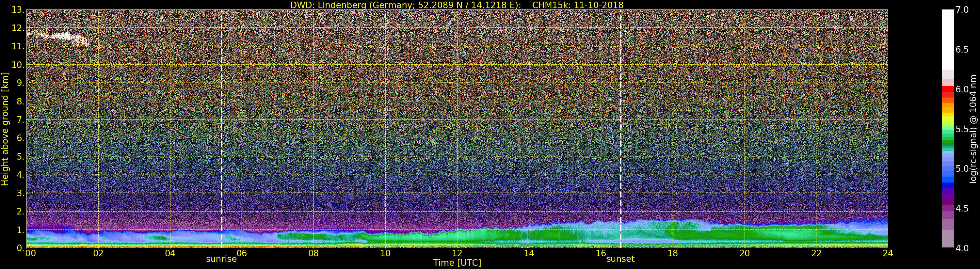Click the plot title 'DWD: Lindenberg (Germany; 52.2089 N / 14.1218 E)'
The height and width of the screenshot is (269, 980).
[406, 5]
